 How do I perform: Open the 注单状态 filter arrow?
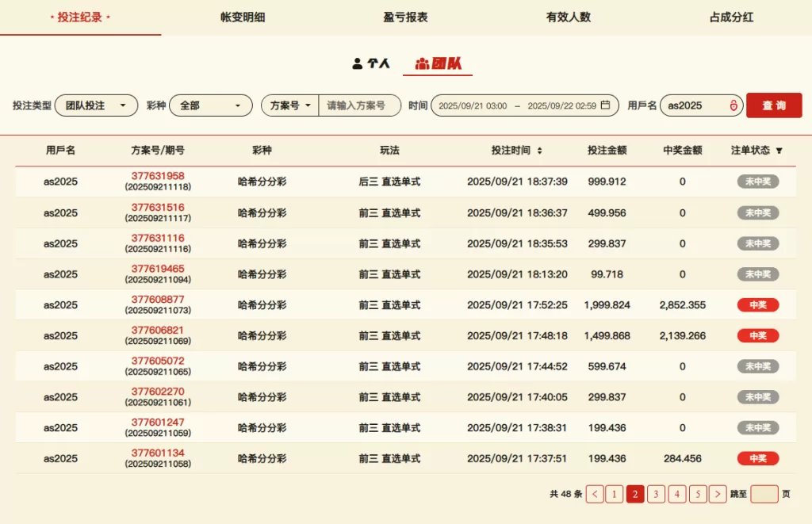[779, 151]
